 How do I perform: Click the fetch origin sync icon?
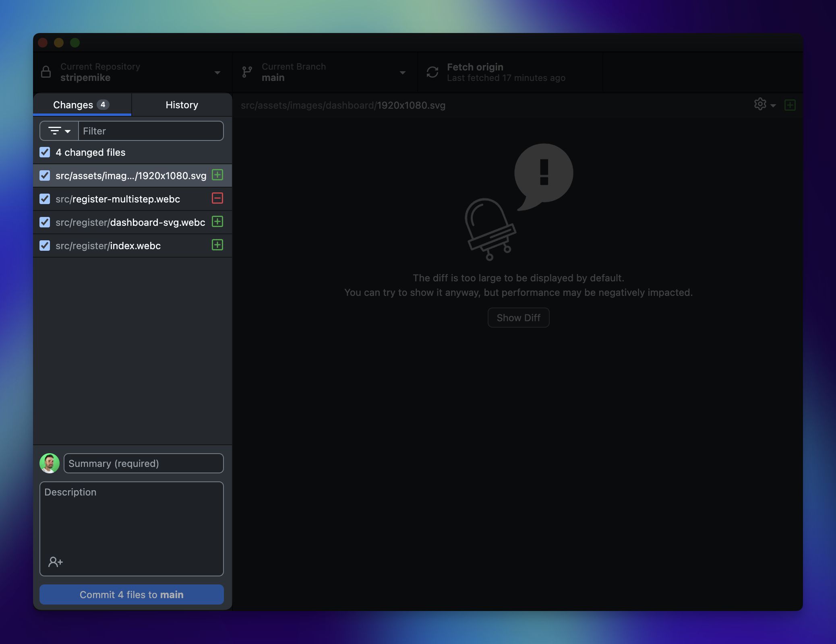pyautogui.click(x=432, y=72)
